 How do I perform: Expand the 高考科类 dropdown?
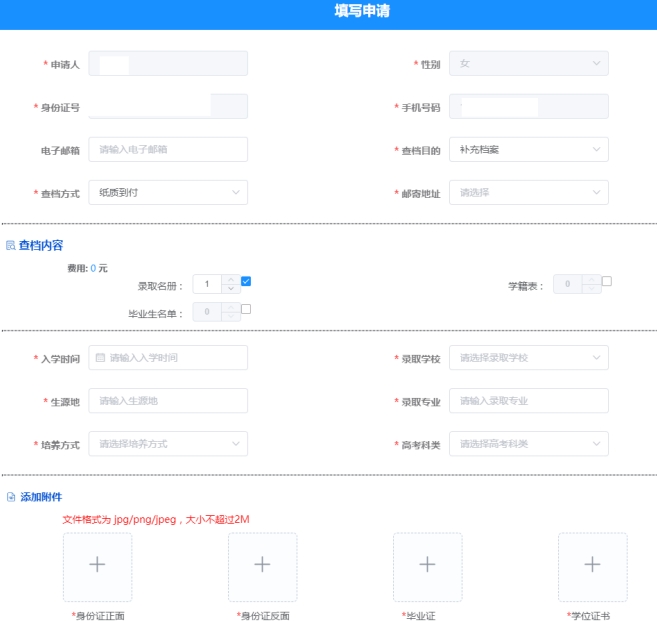click(528, 443)
